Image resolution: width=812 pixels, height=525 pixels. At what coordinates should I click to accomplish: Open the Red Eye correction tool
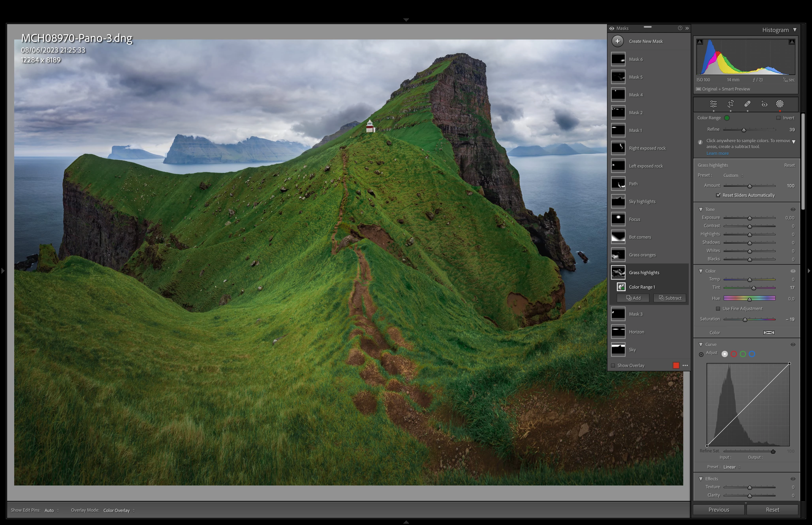764,104
